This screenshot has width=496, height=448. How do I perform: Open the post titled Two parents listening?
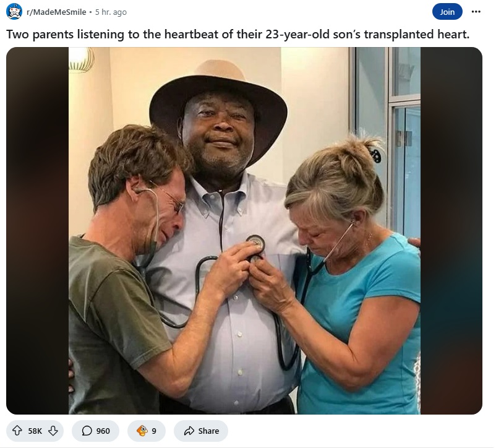click(238, 34)
